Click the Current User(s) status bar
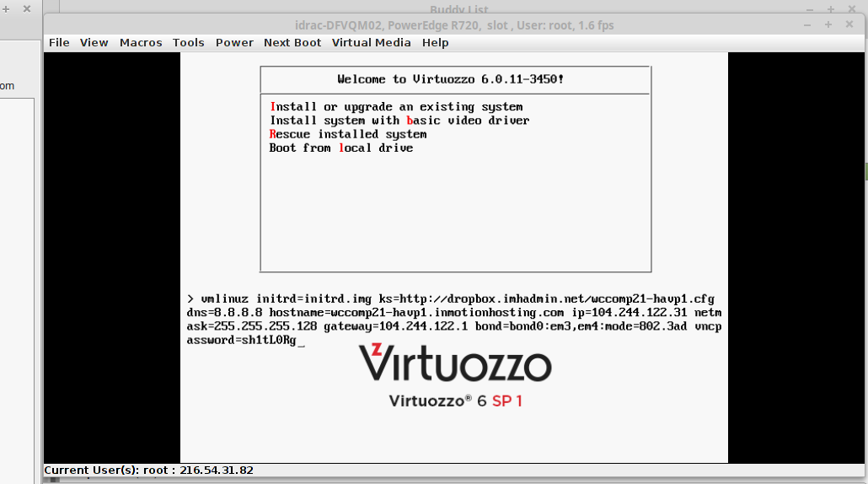 click(149, 470)
